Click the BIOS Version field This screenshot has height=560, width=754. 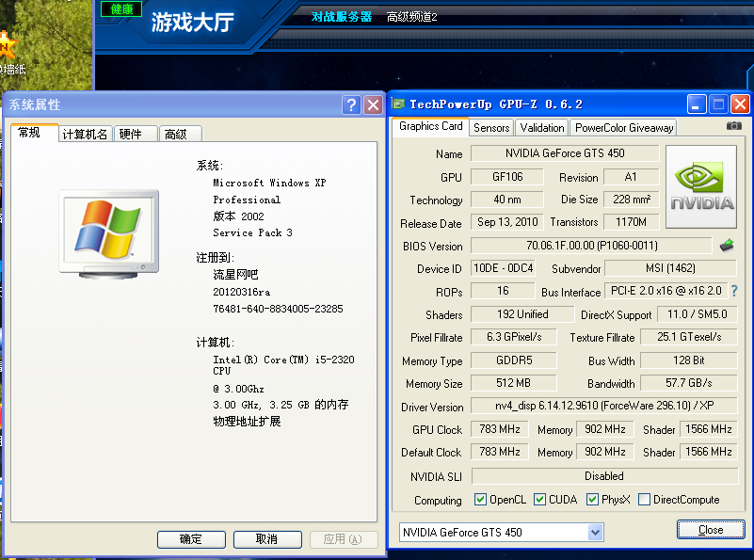click(591, 246)
